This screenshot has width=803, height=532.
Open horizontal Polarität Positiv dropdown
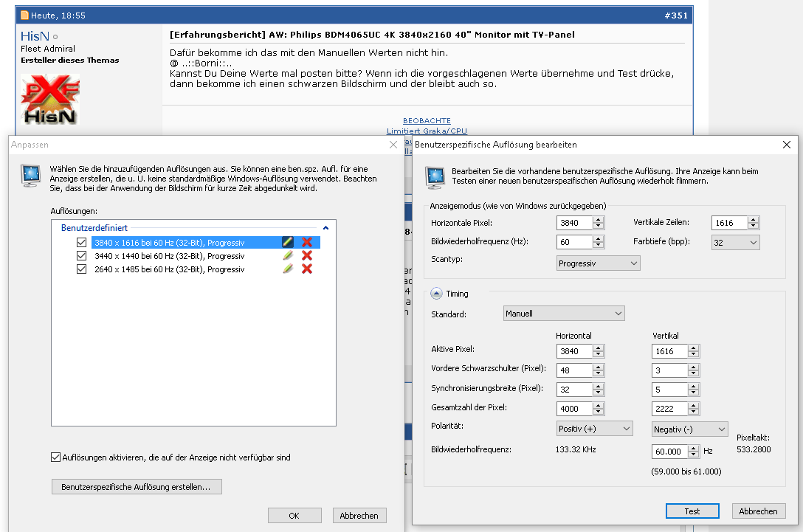coord(595,429)
